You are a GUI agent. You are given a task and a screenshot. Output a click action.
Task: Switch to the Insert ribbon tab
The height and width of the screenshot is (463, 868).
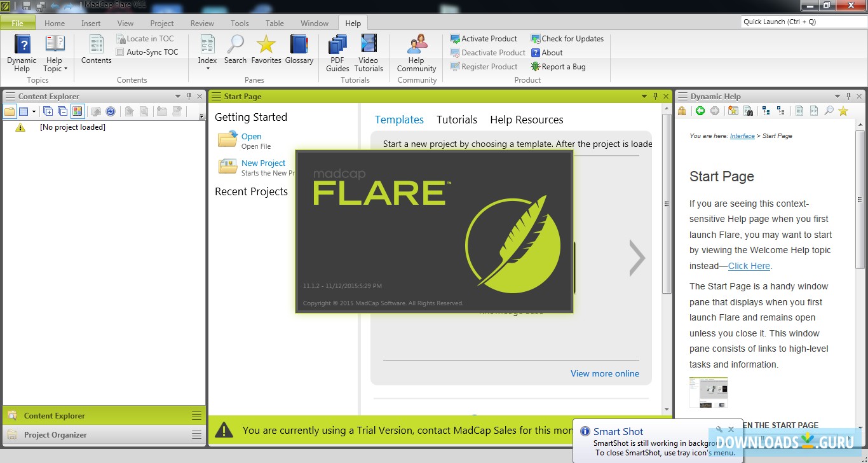91,24
